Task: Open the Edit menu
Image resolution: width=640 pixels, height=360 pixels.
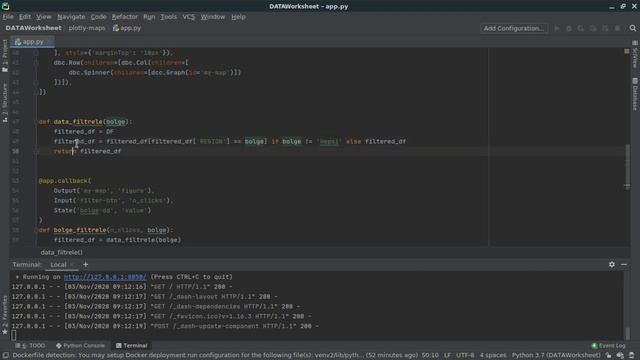Action: (x=24, y=17)
